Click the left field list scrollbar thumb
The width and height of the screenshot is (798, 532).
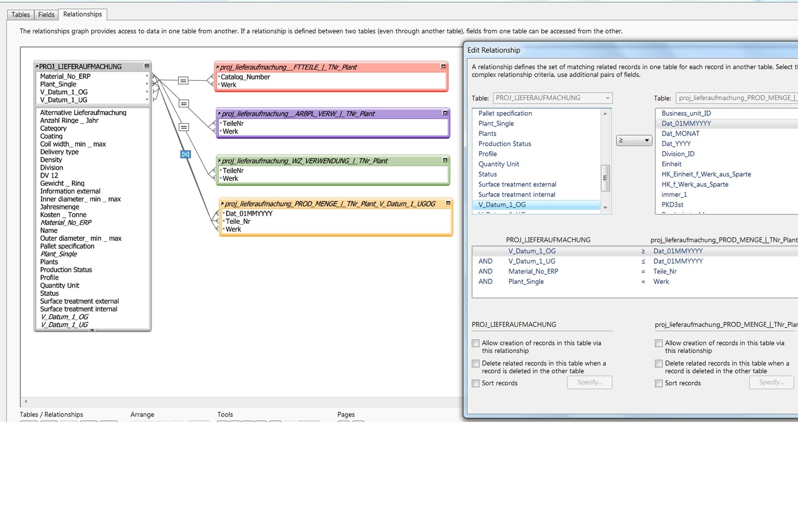pos(605,178)
